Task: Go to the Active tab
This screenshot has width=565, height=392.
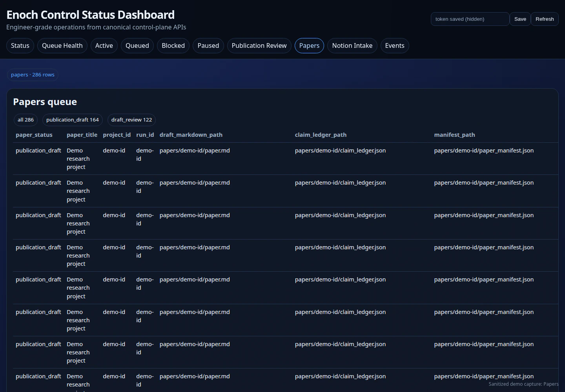Action: pos(104,45)
